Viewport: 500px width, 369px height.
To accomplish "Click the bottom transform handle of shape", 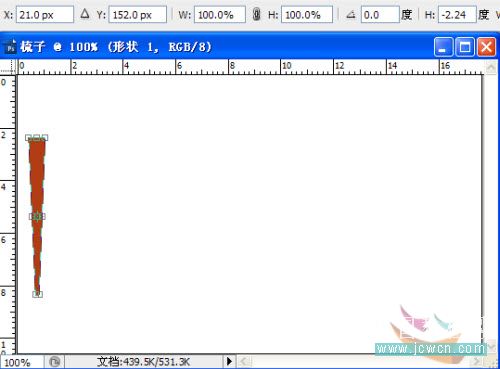I will [x=37, y=294].
